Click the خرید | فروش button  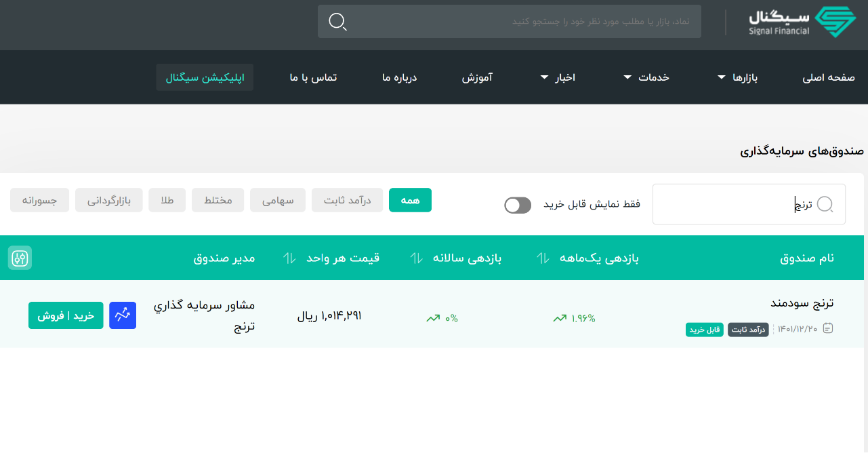(65, 315)
